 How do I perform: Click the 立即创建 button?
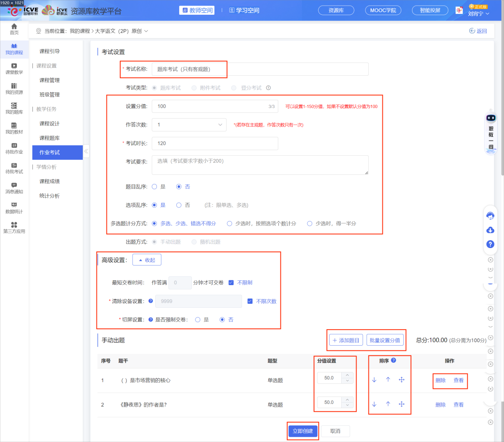point(303,431)
